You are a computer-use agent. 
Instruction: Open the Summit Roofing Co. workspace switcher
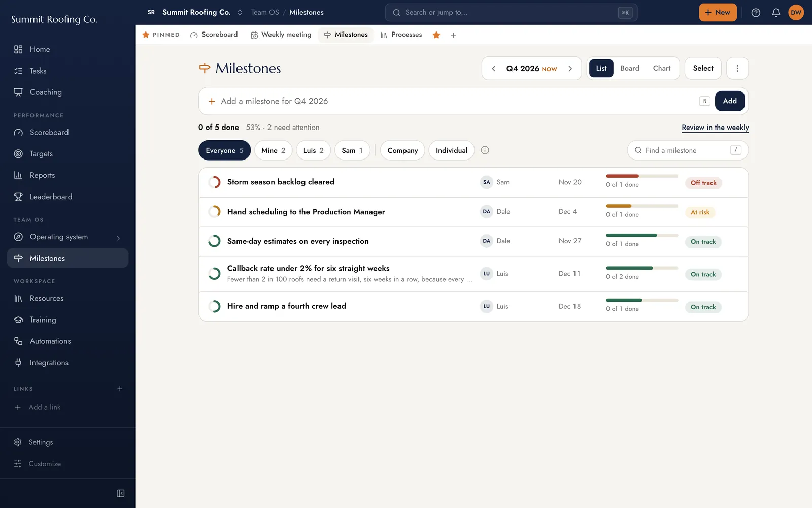tap(195, 12)
